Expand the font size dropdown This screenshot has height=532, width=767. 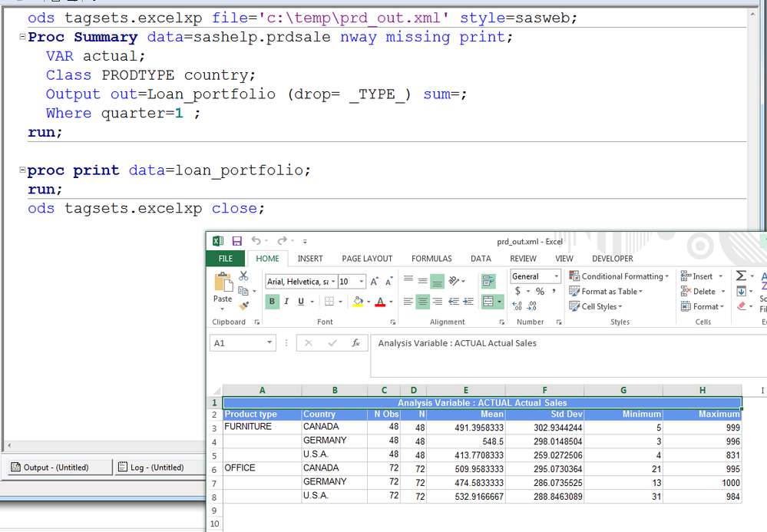point(362,282)
